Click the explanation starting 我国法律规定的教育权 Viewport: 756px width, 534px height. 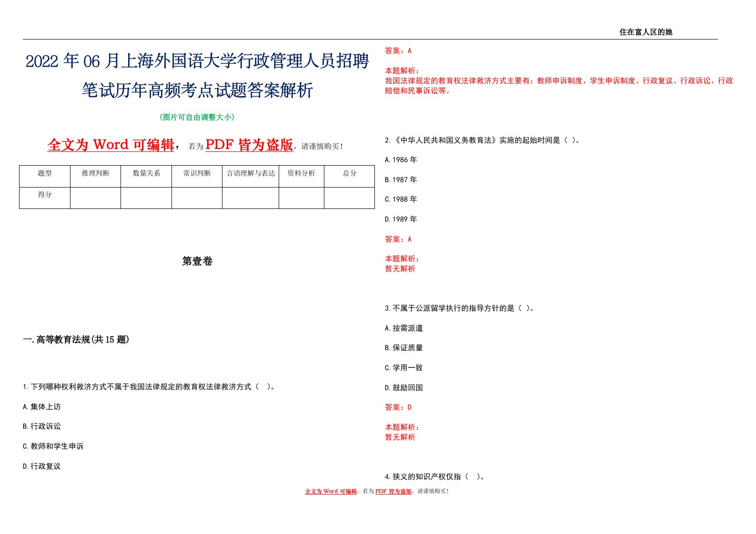[x=559, y=86]
